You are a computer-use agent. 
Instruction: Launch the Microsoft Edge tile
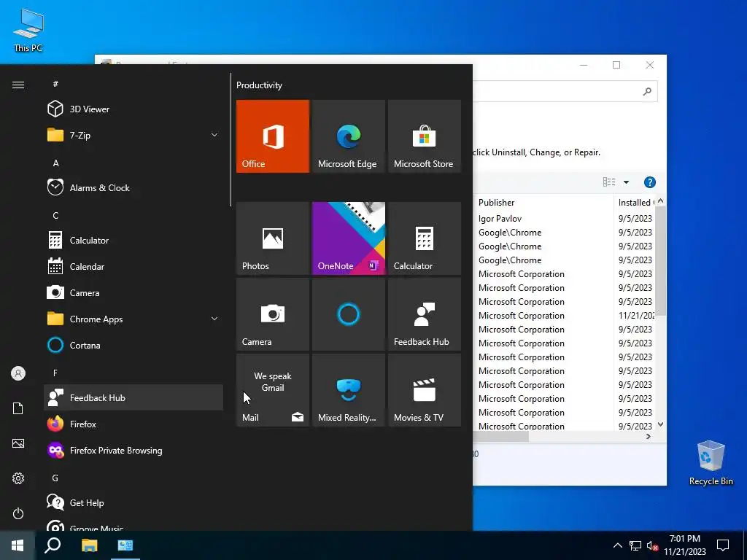pyautogui.click(x=348, y=136)
